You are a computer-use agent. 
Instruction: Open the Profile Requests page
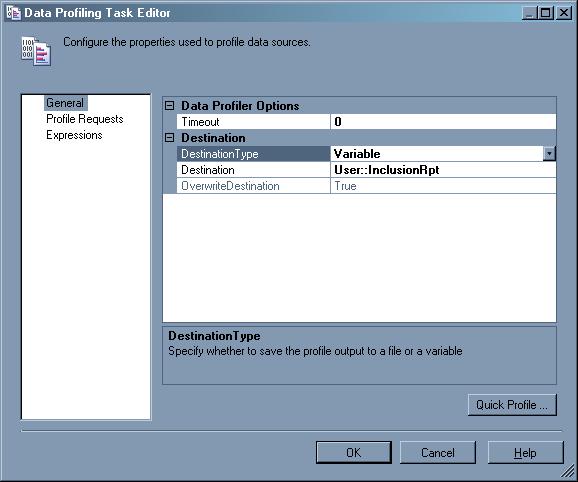pos(85,119)
